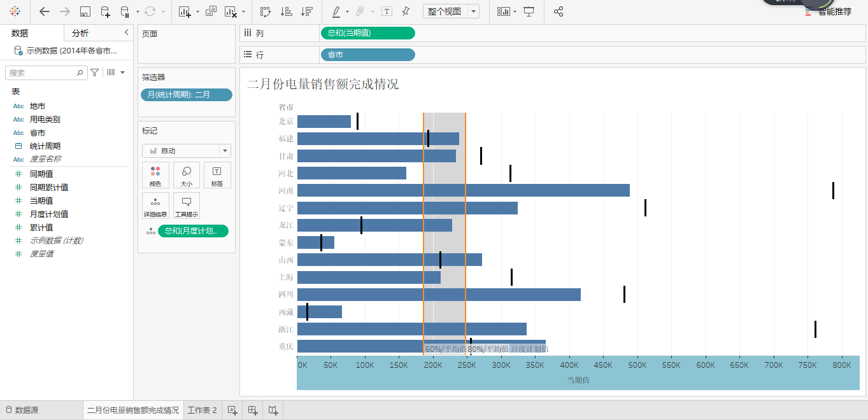This screenshot has width=868, height=420.
Task: Expand Show/Hide cards dropdown arrow
Action: pos(514,11)
